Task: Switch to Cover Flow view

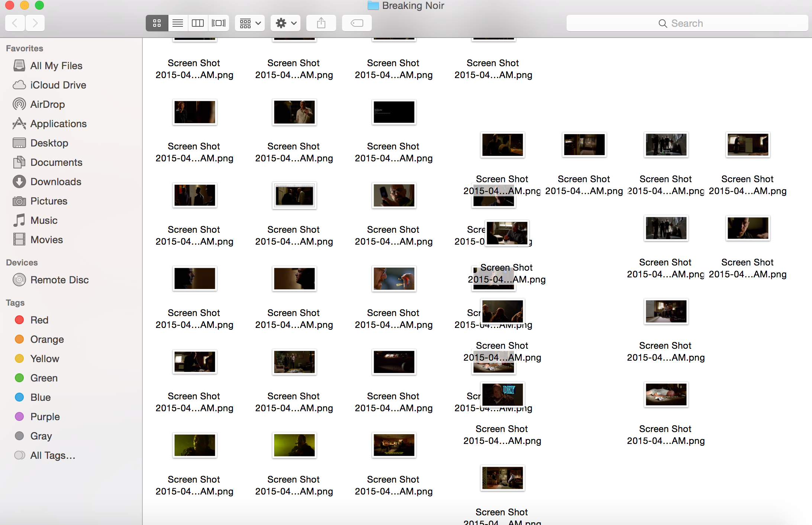Action: 219,23
